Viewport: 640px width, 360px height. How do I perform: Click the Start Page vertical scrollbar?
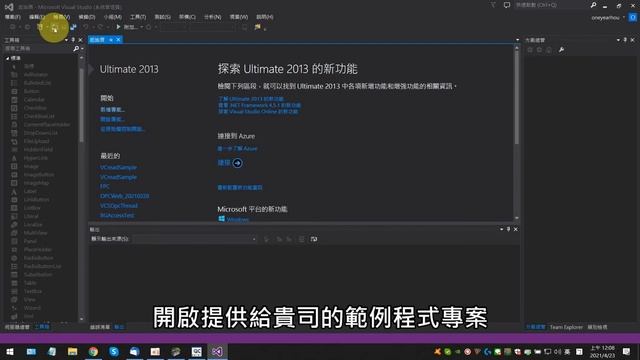tap(517, 98)
